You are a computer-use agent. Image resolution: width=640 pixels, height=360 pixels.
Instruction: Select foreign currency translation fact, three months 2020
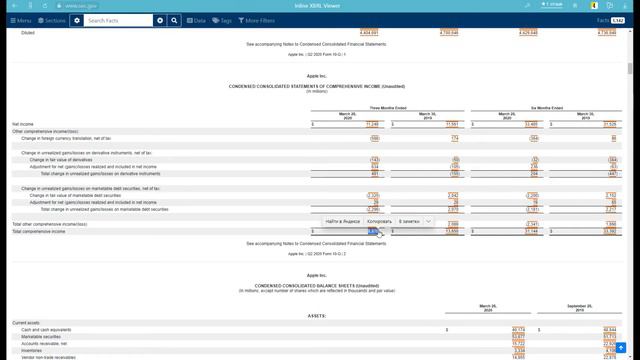[375, 138]
